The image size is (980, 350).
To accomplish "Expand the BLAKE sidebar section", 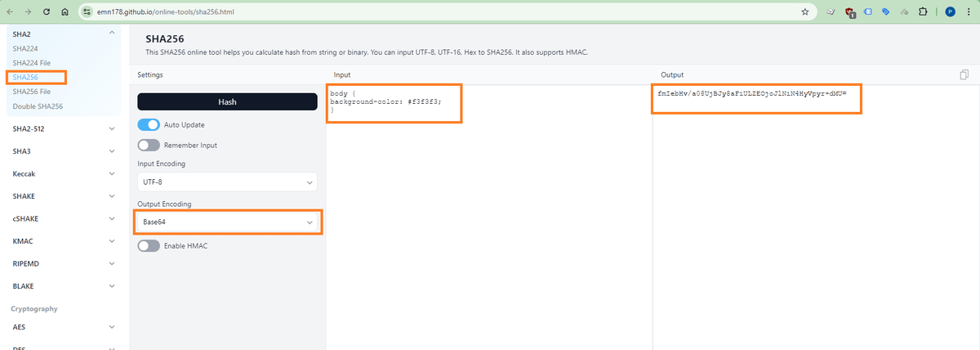I will click(64, 286).
